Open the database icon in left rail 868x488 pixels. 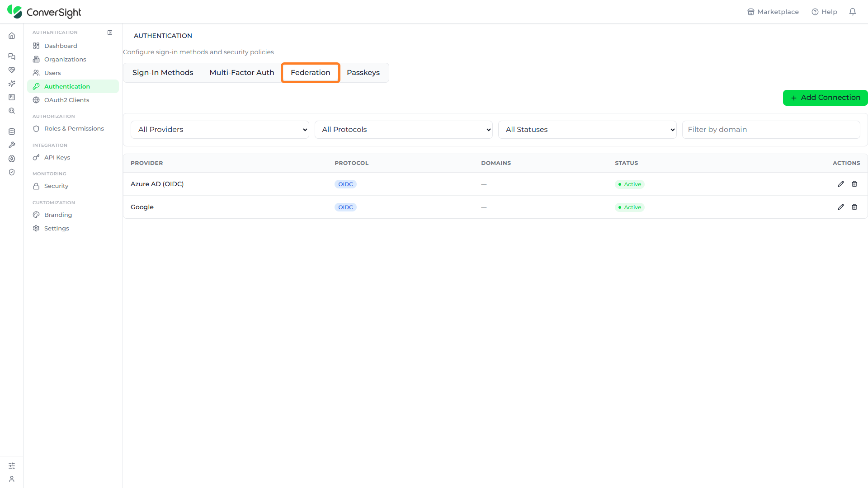pyautogui.click(x=12, y=131)
